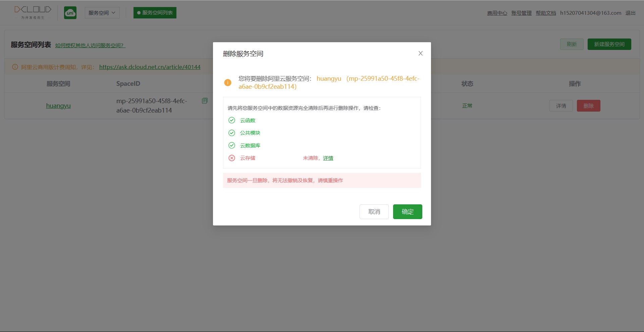Click the orange huangyu space name in dialog
The image size is (644, 332).
329,79
